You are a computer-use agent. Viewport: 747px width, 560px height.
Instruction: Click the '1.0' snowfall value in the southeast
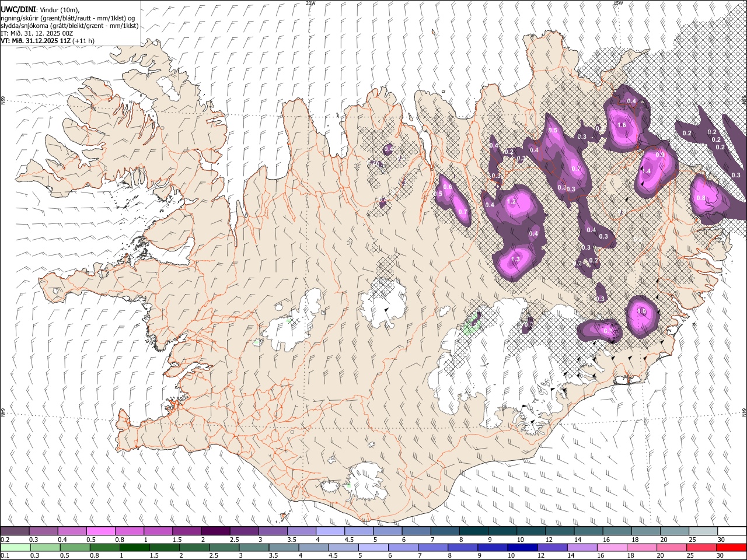coord(641,312)
